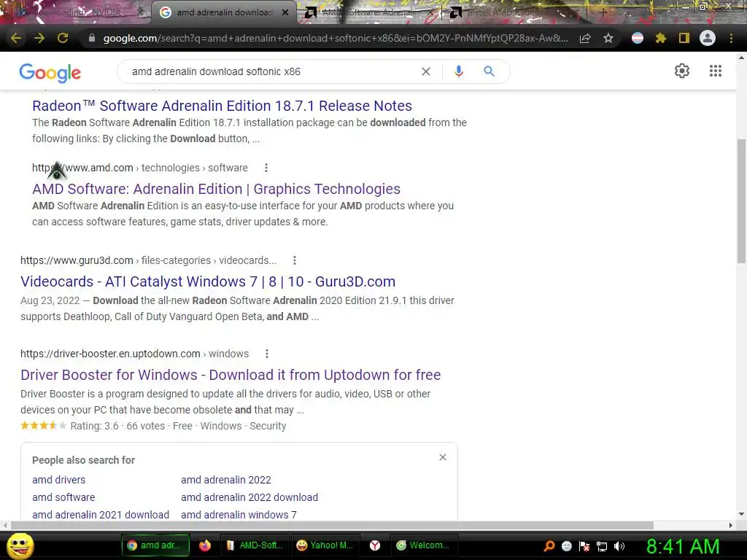Screen dimensions: 747x560
Task: Switch to amd adr... Chrome taskbar item
Action: tap(155, 545)
